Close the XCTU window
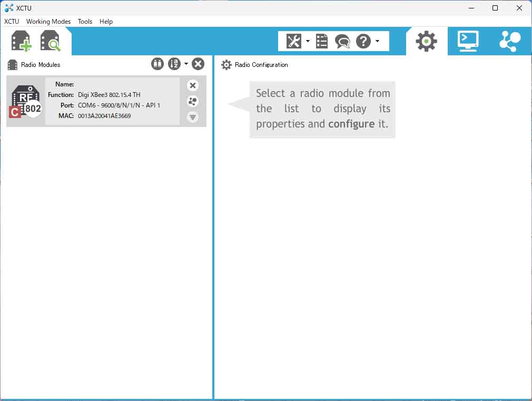The width and height of the screenshot is (532, 401). click(x=519, y=8)
